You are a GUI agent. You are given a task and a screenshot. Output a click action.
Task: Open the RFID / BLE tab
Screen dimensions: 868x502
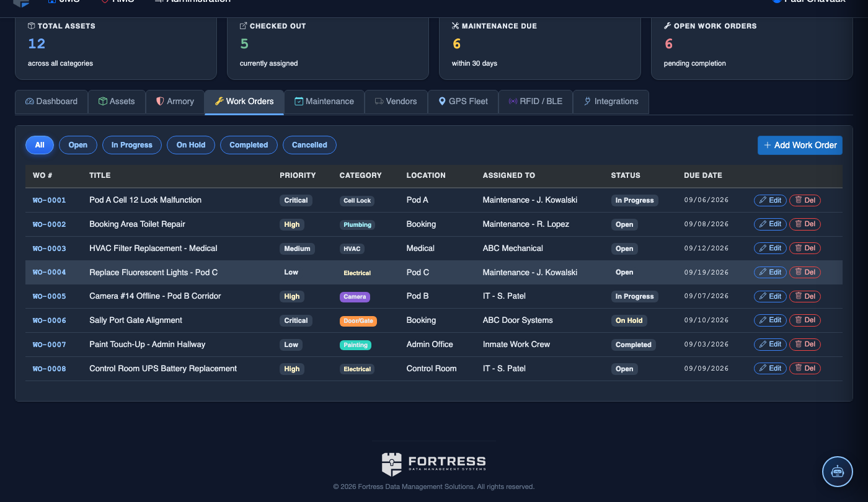point(536,102)
